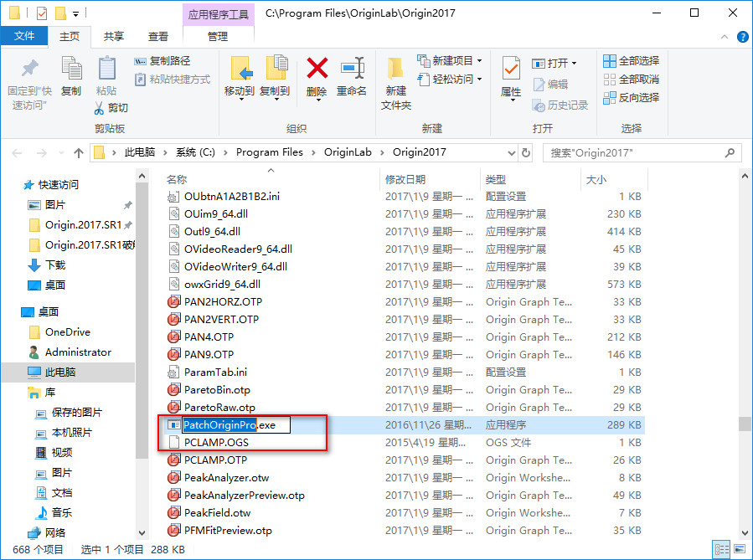
Task: Select the PeakAnalyzer.otw file
Action: [x=226, y=477]
